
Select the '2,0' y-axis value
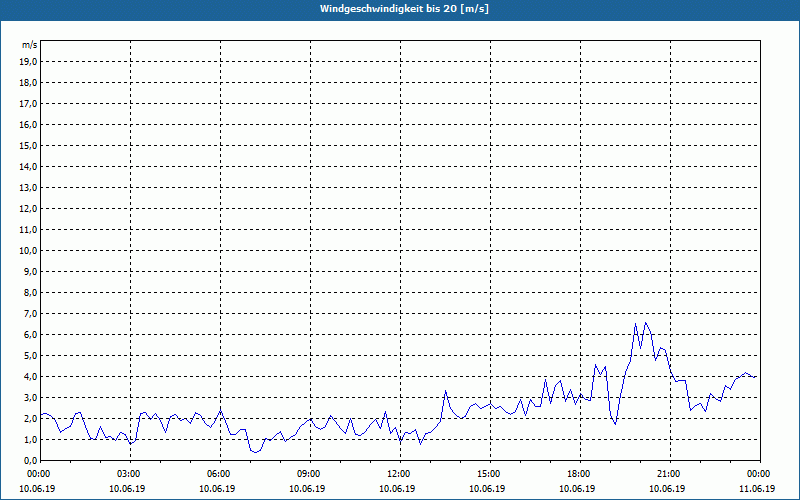(30, 418)
